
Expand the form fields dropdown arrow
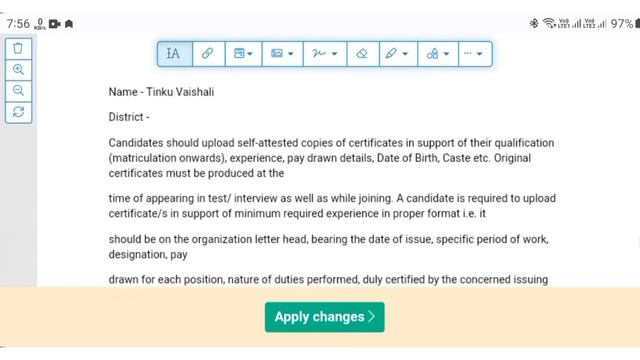(x=250, y=54)
